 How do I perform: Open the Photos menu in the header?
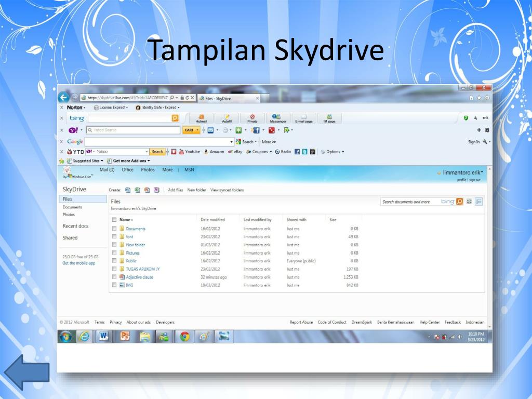point(148,170)
